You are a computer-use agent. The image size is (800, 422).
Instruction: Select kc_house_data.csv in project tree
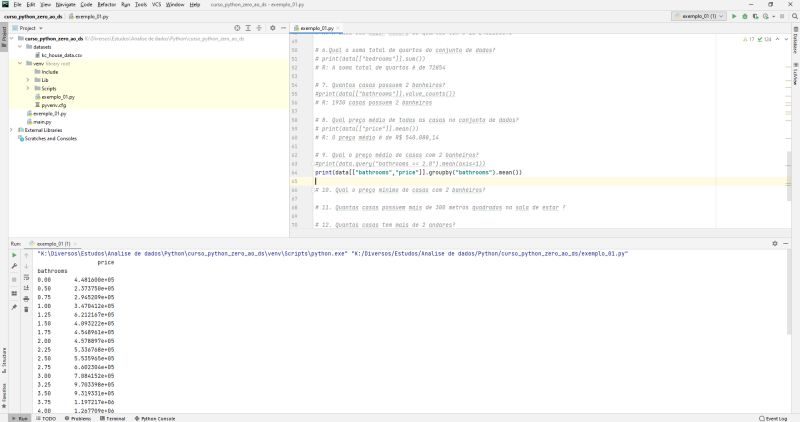click(58, 55)
